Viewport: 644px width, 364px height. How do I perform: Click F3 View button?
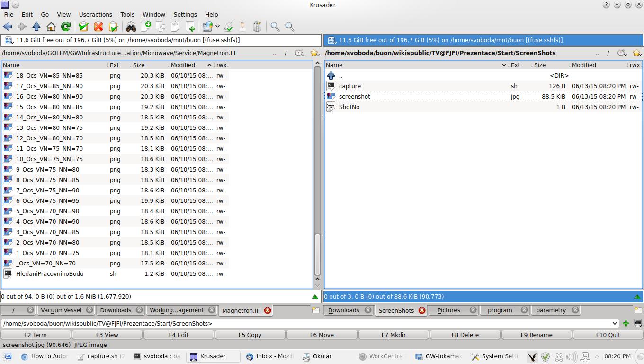[107, 335]
